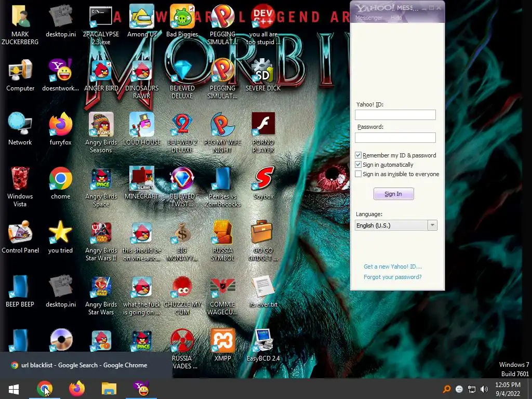Click the Sign In button
The height and width of the screenshot is (399, 532).
click(x=394, y=194)
